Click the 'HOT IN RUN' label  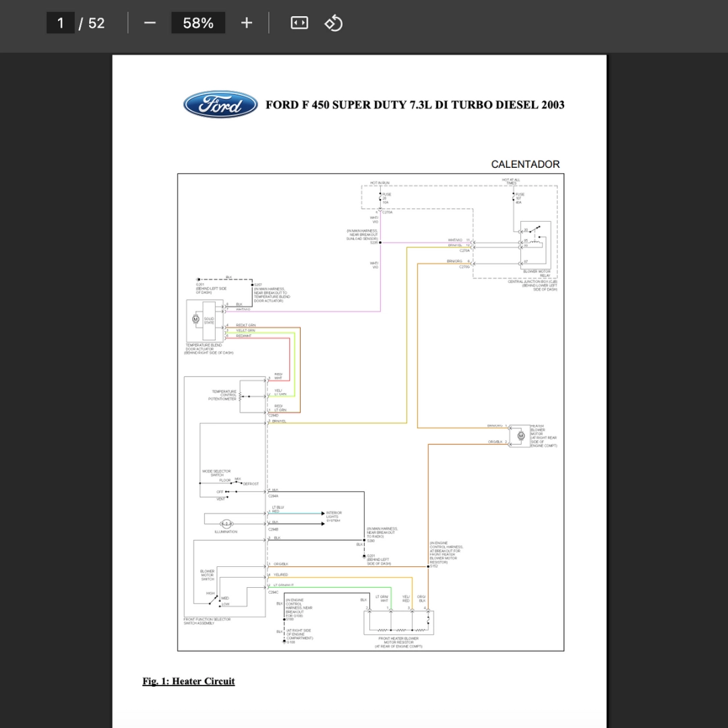[380, 183]
